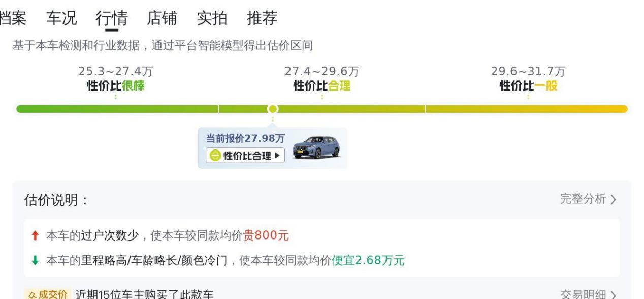The image size is (644, 299).
Task: Click the 当前报价27.98万 price text
Action: coord(245,138)
